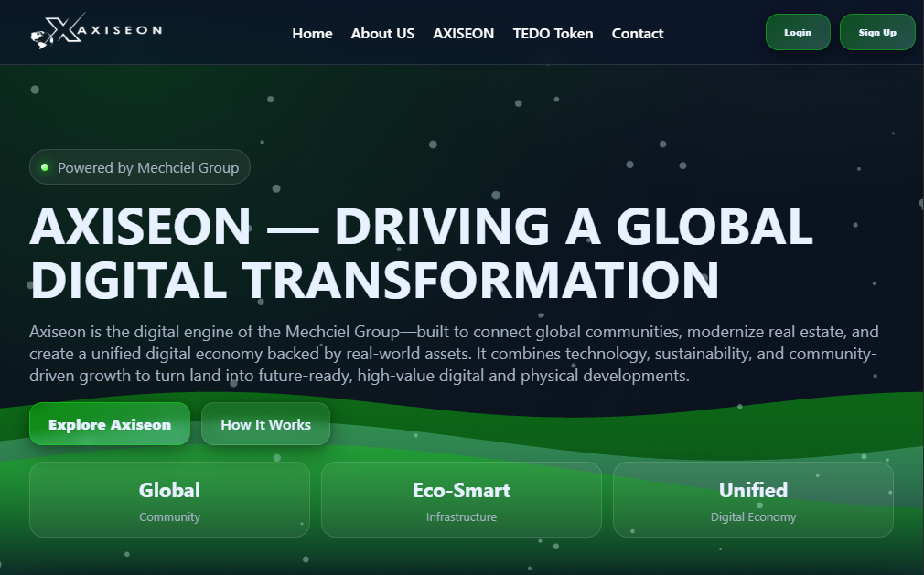
Task: Click the Unified card title
Action: pyautogui.click(x=753, y=490)
